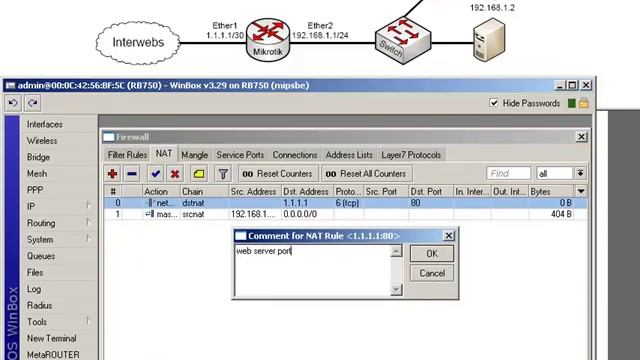Click the Interwebs cloud in diagram
640x360 pixels.
(x=138, y=42)
